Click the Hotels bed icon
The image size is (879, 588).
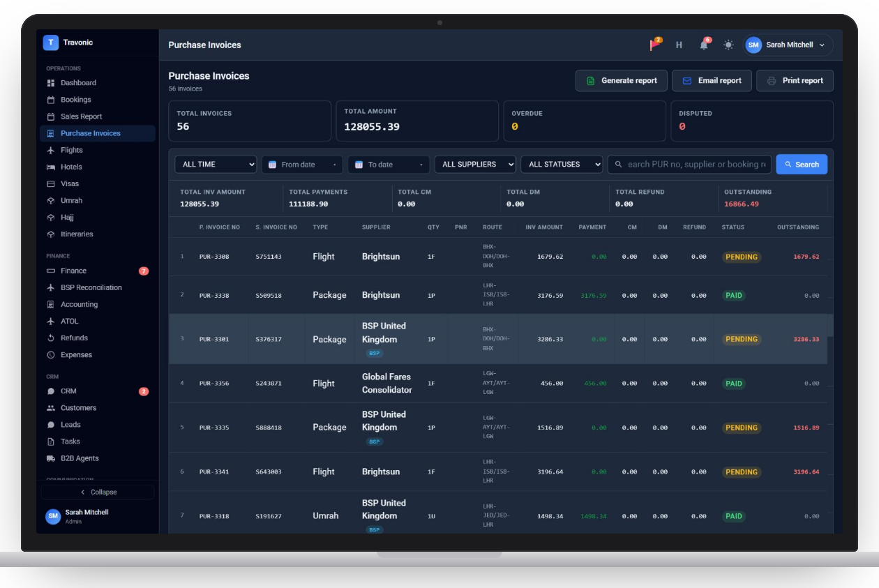pyautogui.click(x=51, y=167)
